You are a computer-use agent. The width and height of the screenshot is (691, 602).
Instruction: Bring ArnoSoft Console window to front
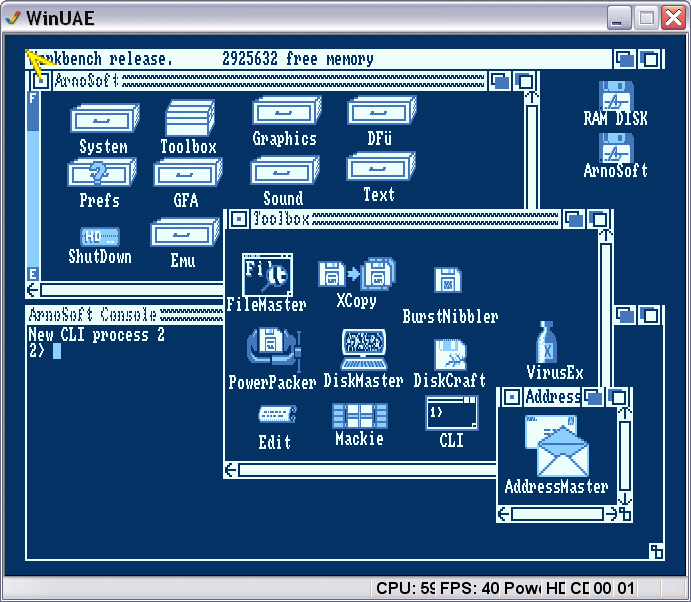(650, 316)
